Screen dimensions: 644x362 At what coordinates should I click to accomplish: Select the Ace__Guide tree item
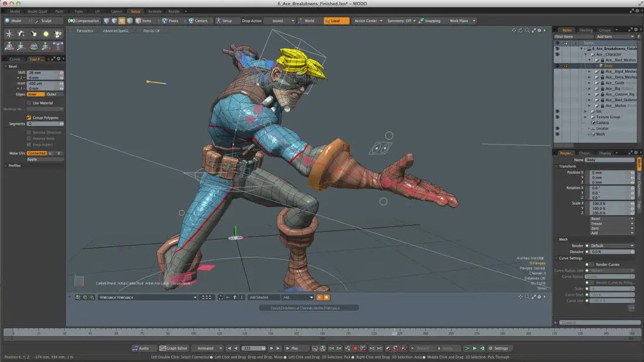[x=614, y=83]
